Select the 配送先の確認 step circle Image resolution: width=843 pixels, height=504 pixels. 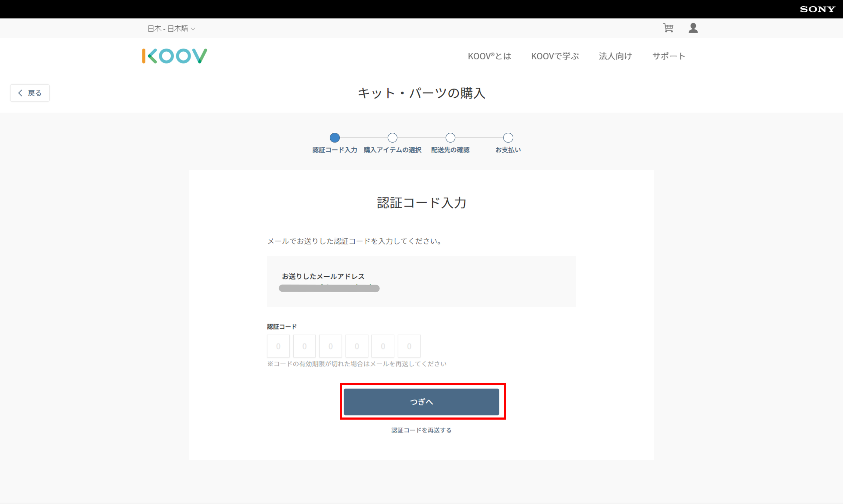click(x=450, y=138)
